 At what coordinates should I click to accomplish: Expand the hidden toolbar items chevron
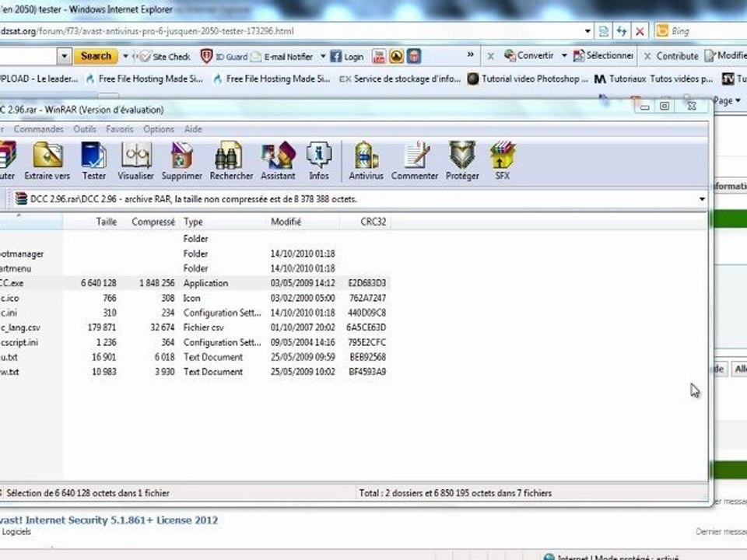471,54
